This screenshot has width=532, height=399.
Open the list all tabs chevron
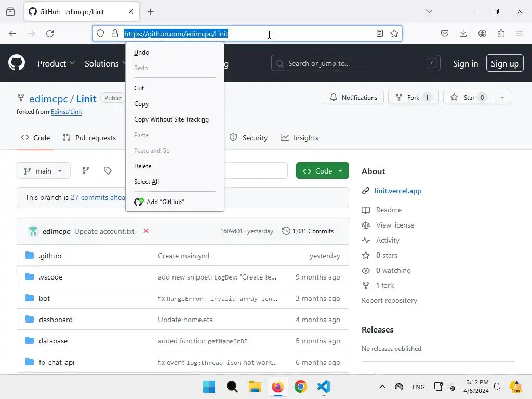(429, 11)
